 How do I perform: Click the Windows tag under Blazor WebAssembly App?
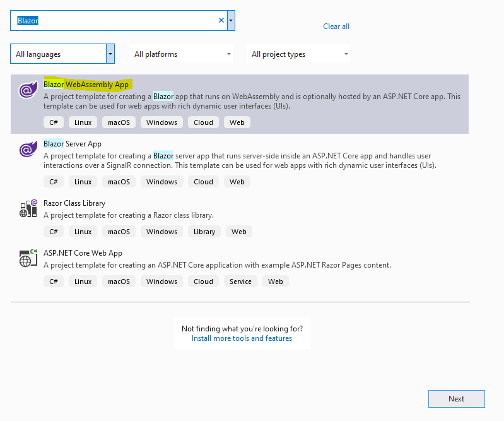click(x=161, y=122)
